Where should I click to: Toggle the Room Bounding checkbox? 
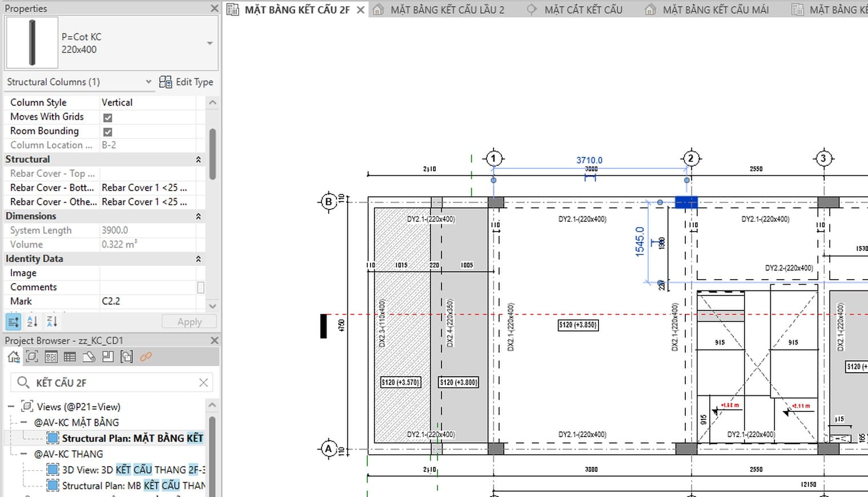[107, 131]
